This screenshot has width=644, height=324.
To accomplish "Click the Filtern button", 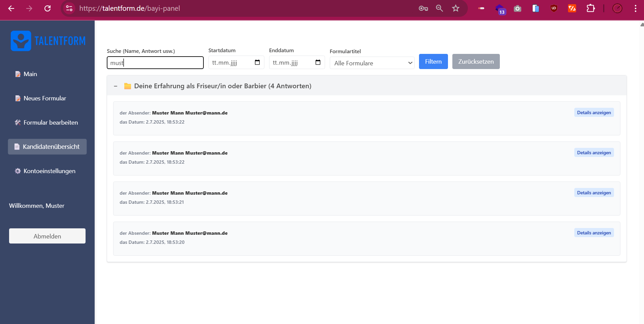I will pos(433,62).
